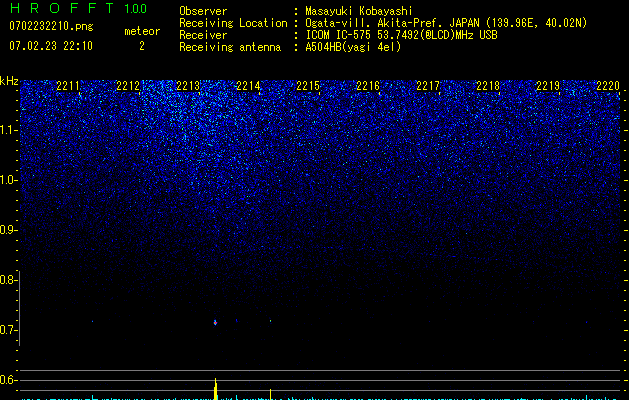Click the meteor count value 2
Screen dimensions: 629x400
142,46
